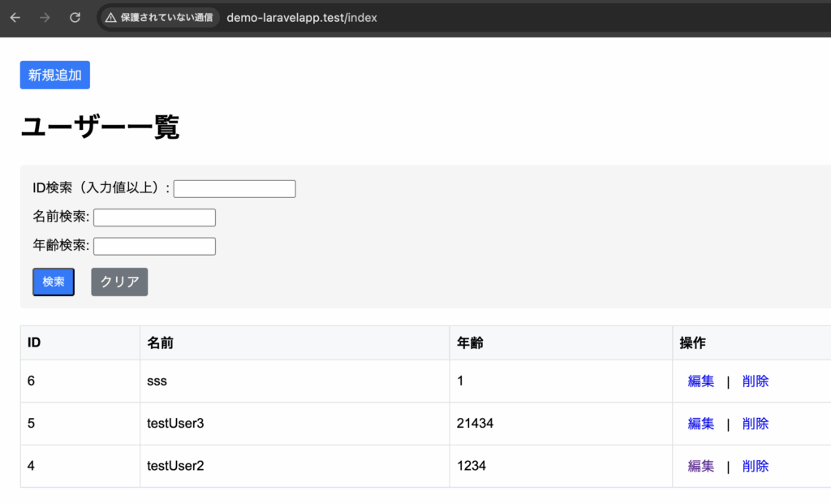Click the testUser3 name cell
Viewport: 831px width, 504px height.
(175, 424)
